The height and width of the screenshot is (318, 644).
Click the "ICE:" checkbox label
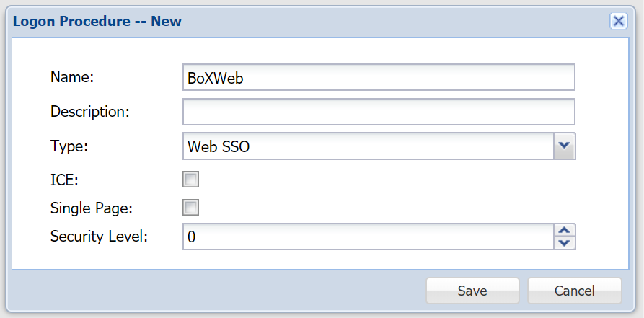pos(64,180)
